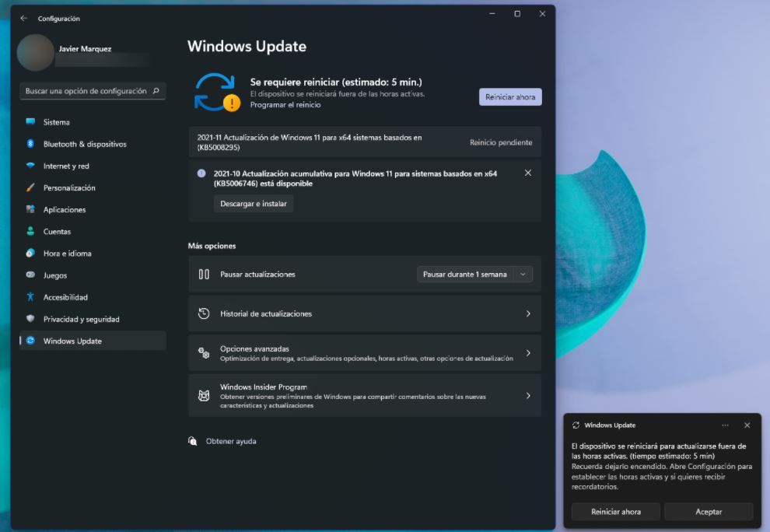Click the info icon beside KB5006746 update
This screenshot has height=532, width=770.
pyautogui.click(x=201, y=173)
